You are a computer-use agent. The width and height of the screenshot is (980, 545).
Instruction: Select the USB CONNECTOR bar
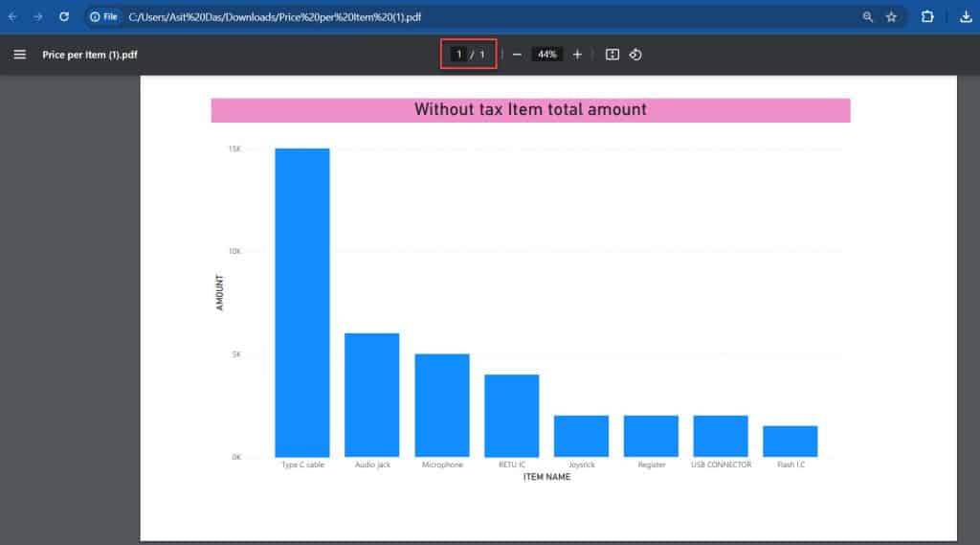click(721, 436)
